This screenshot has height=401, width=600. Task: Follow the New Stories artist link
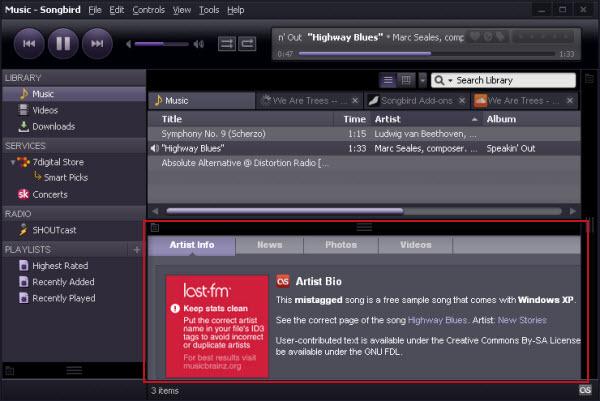pos(522,320)
